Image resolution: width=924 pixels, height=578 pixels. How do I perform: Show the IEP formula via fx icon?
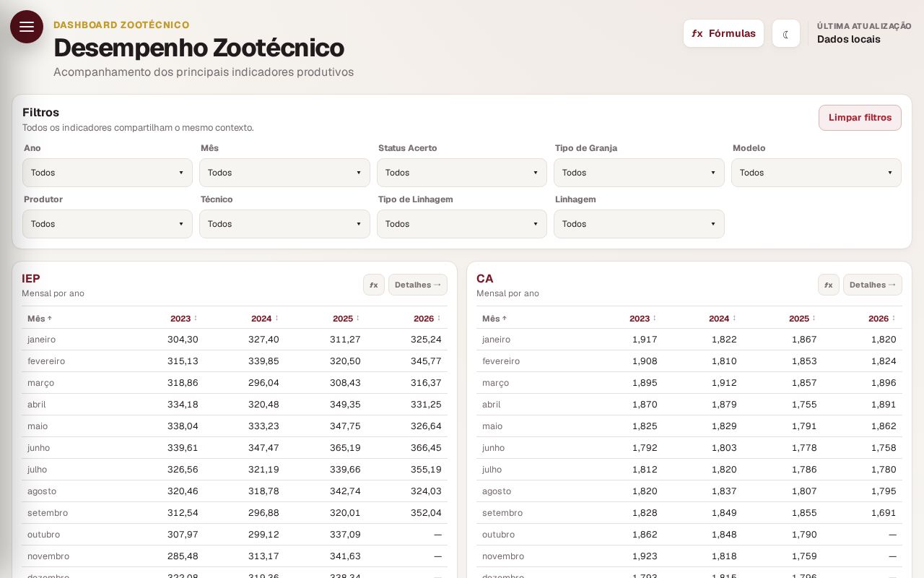tap(374, 285)
